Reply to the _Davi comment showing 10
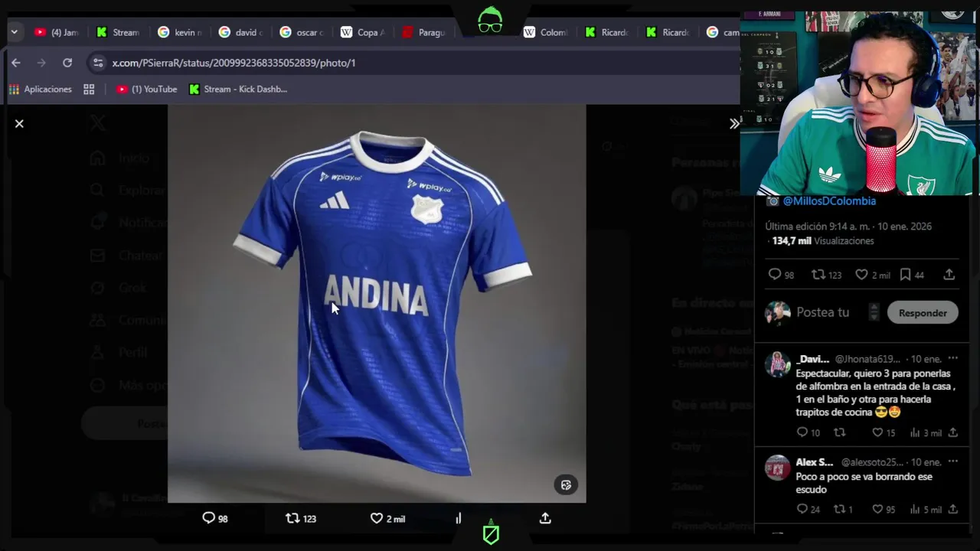 point(808,432)
